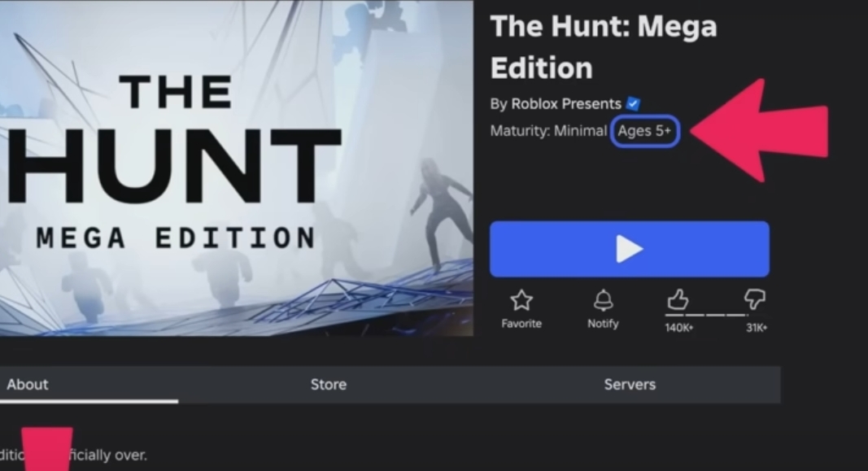Screen dimensions: 868x471
Task: Click The Hunt Mega Edition thumbnail
Action: click(236, 167)
